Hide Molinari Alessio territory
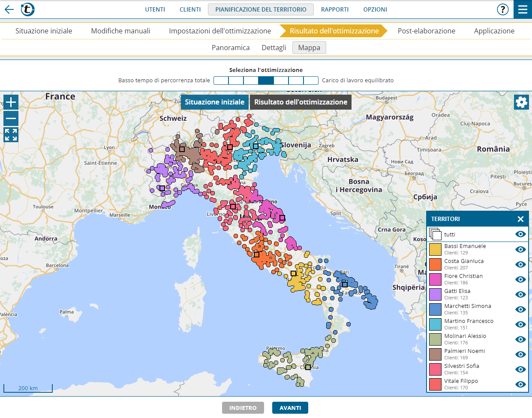Viewport: 532px width, 418px height. pyautogui.click(x=520, y=339)
